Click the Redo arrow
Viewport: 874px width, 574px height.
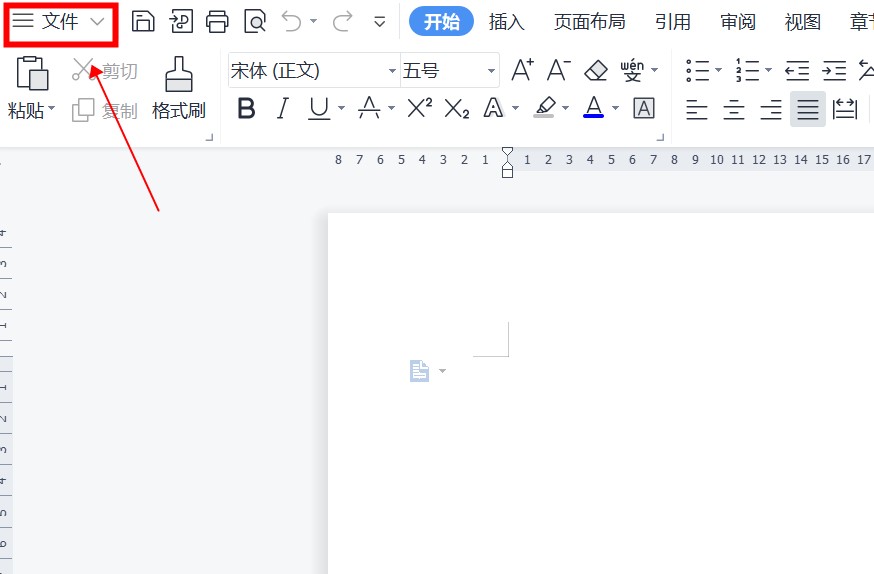click(343, 22)
